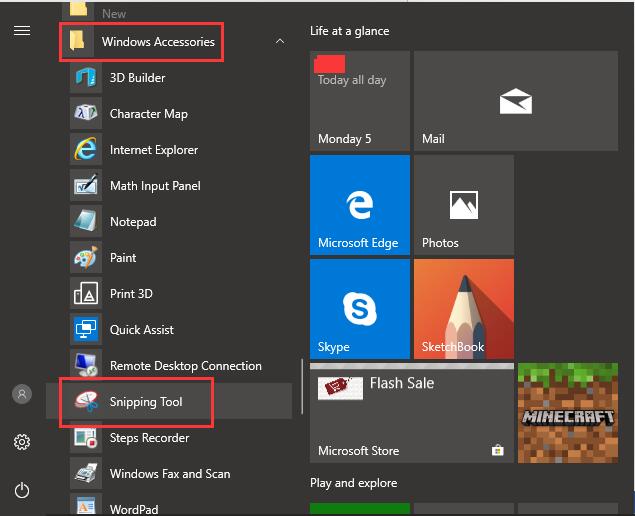
Task: Open the Skype tile
Action: click(360, 309)
